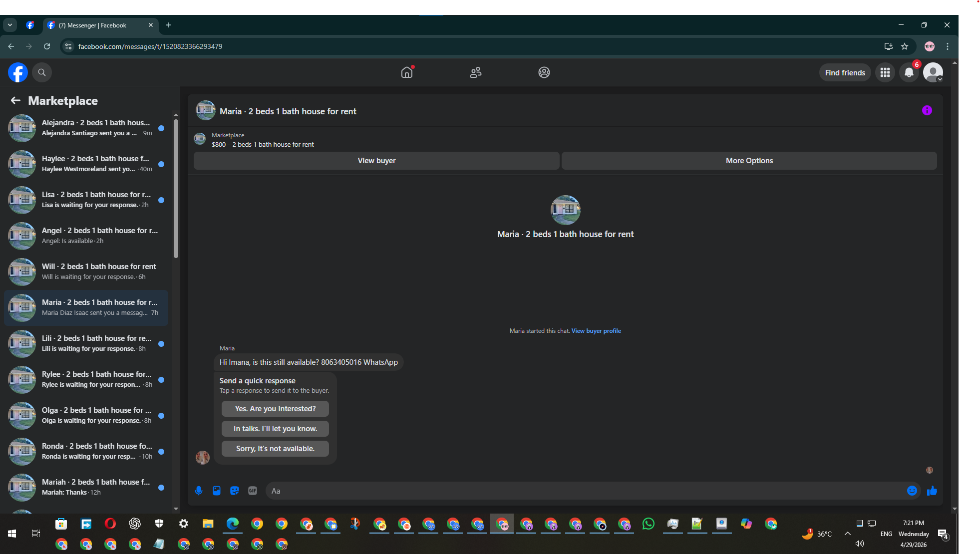Screen dimensions: 980x554
Task: Attach a file using the photo icon
Action: [x=217, y=491]
